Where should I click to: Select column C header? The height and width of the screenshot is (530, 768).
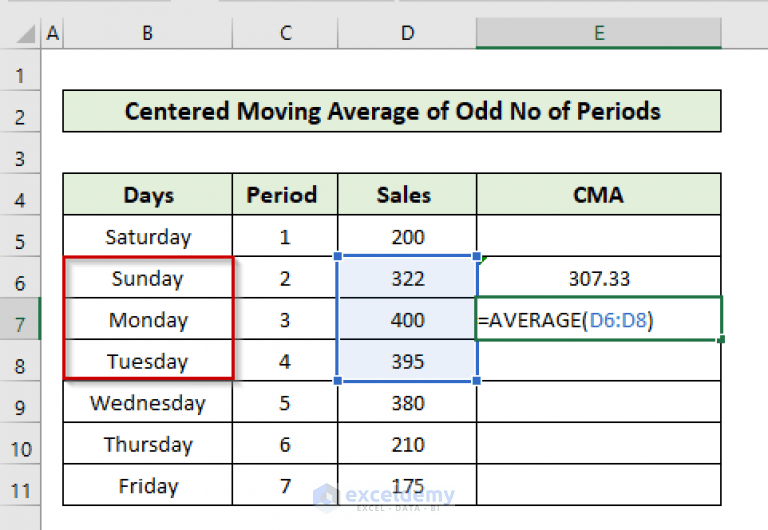pyautogui.click(x=285, y=33)
